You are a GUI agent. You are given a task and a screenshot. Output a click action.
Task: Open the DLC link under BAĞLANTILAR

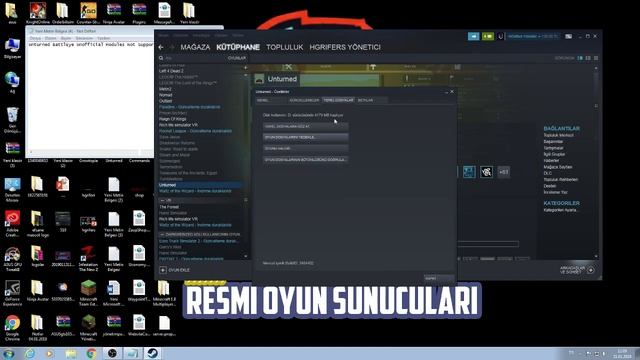pyautogui.click(x=547, y=173)
